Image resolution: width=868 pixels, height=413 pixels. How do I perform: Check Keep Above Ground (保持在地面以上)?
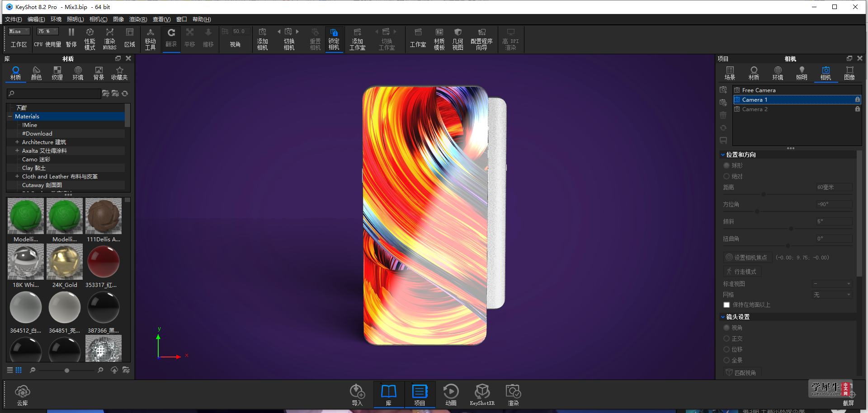pyautogui.click(x=726, y=305)
